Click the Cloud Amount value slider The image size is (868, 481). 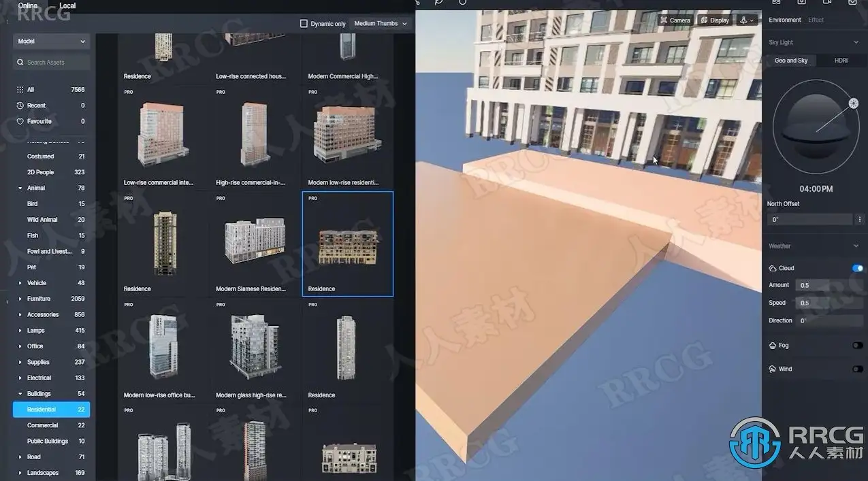pyautogui.click(x=830, y=285)
